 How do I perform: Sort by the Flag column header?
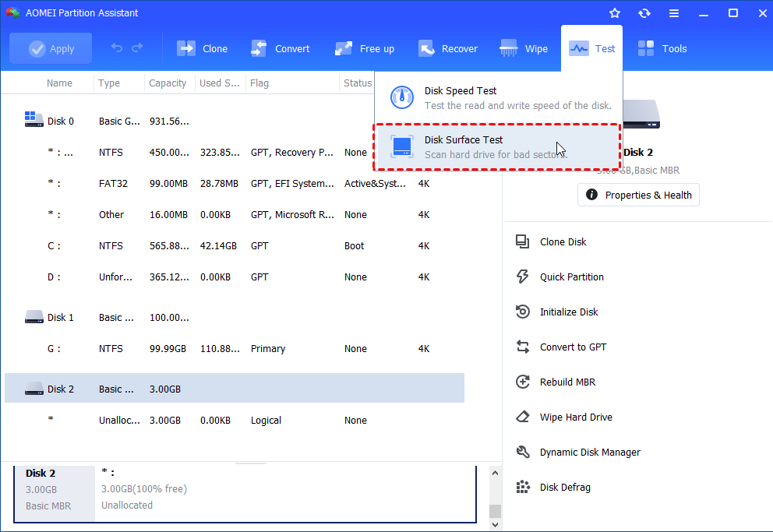[x=259, y=83]
